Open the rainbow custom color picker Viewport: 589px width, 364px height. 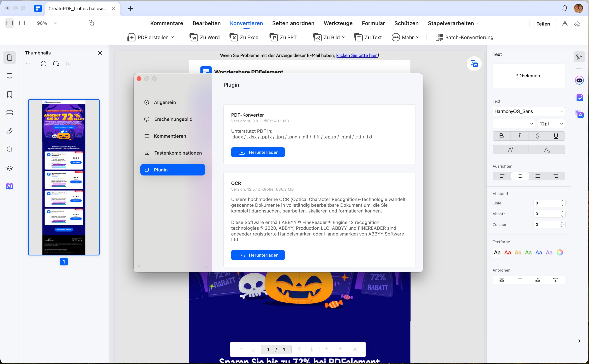(560, 252)
